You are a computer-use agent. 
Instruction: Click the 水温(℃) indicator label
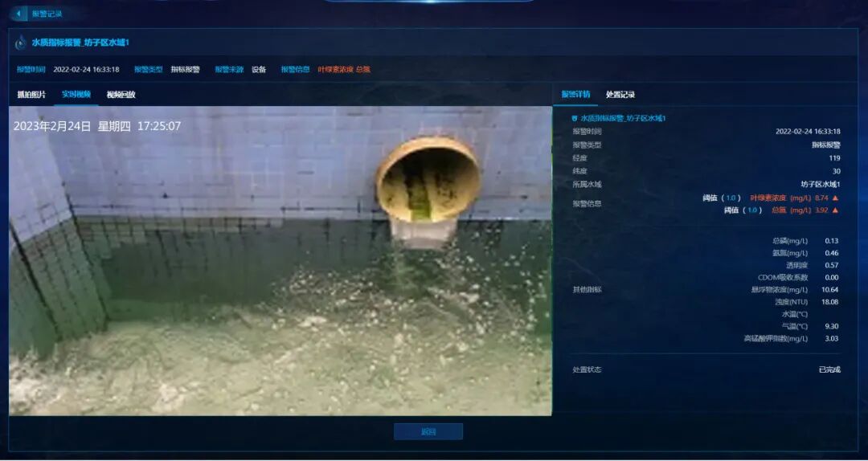(x=794, y=314)
